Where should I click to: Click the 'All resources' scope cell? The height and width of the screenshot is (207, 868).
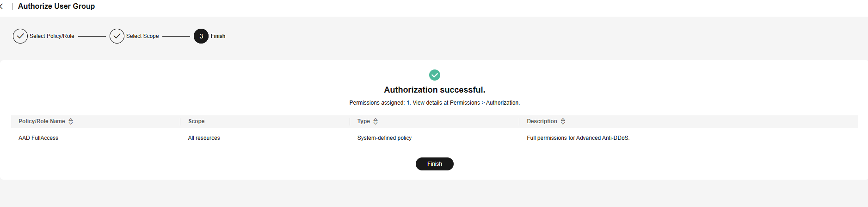pyautogui.click(x=204, y=138)
